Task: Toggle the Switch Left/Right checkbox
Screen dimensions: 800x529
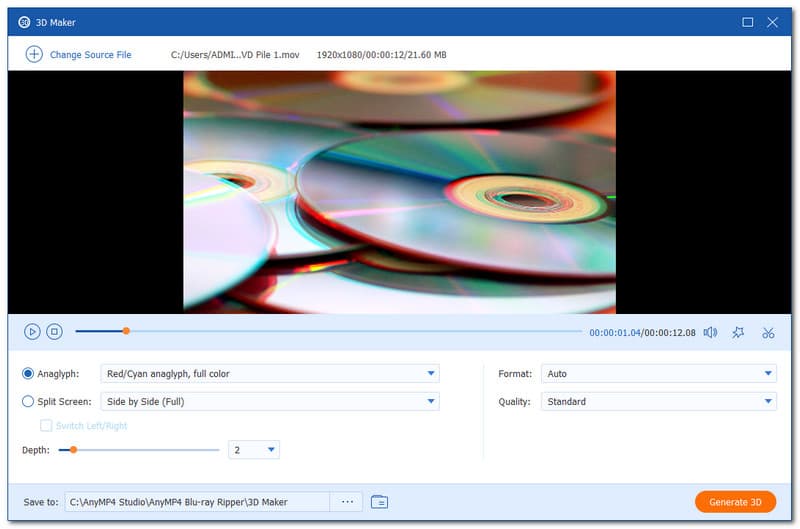Action: [46, 426]
